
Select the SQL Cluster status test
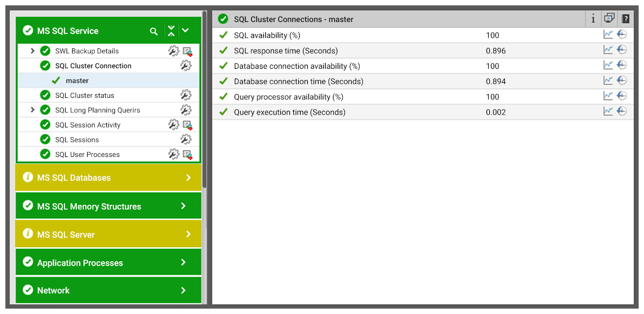[85, 95]
